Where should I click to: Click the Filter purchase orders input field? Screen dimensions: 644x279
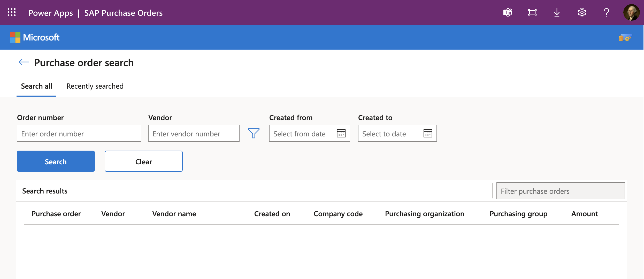point(560,190)
